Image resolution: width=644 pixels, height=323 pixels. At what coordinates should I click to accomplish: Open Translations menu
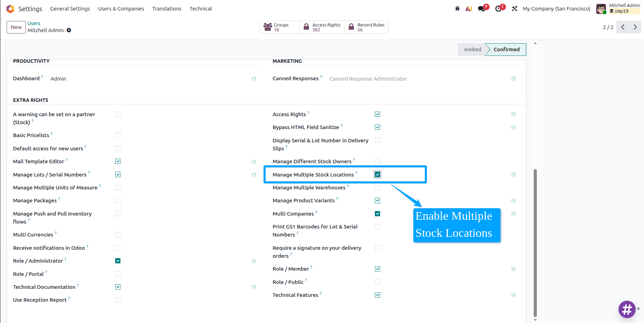pos(166,9)
